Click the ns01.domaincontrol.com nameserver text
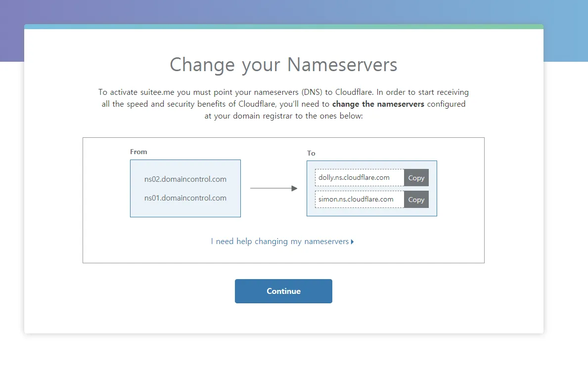The width and height of the screenshot is (588, 368). pos(185,198)
